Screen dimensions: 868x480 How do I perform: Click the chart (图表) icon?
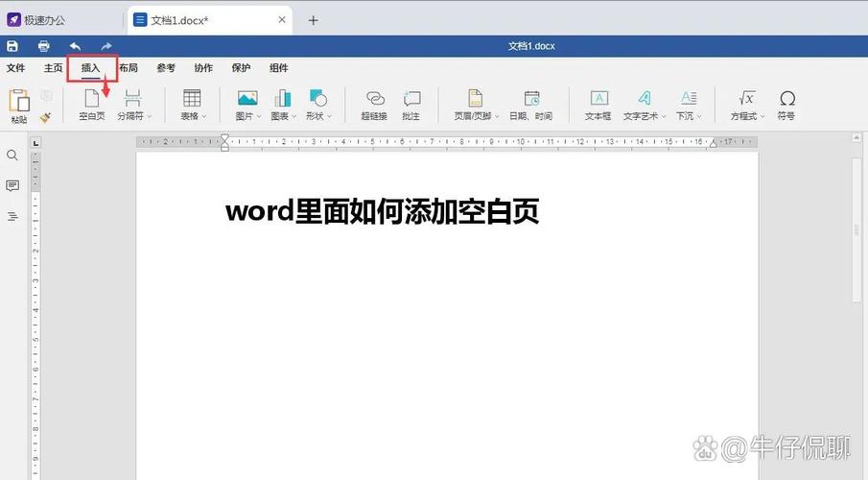click(282, 98)
